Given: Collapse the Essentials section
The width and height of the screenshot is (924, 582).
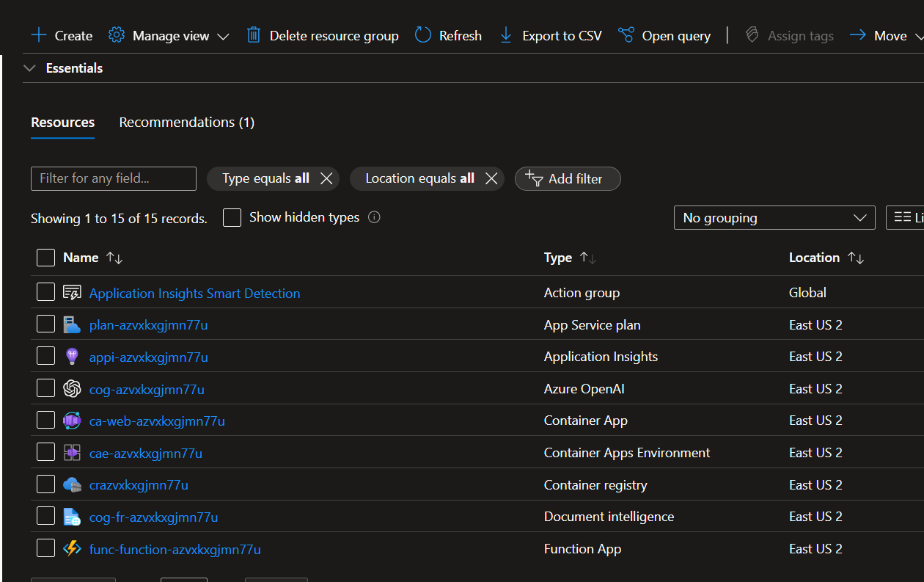Looking at the screenshot, I should coord(29,68).
